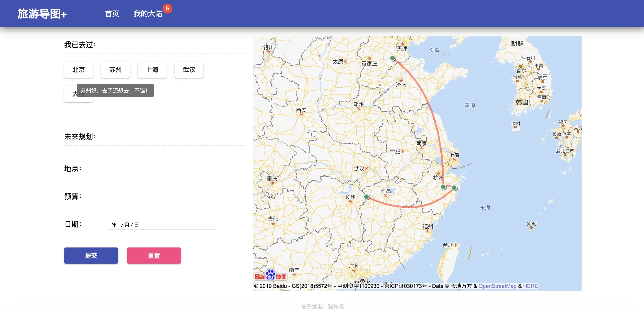Click the green marker east of Changsha
The image size is (644, 309).
pos(366,197)
